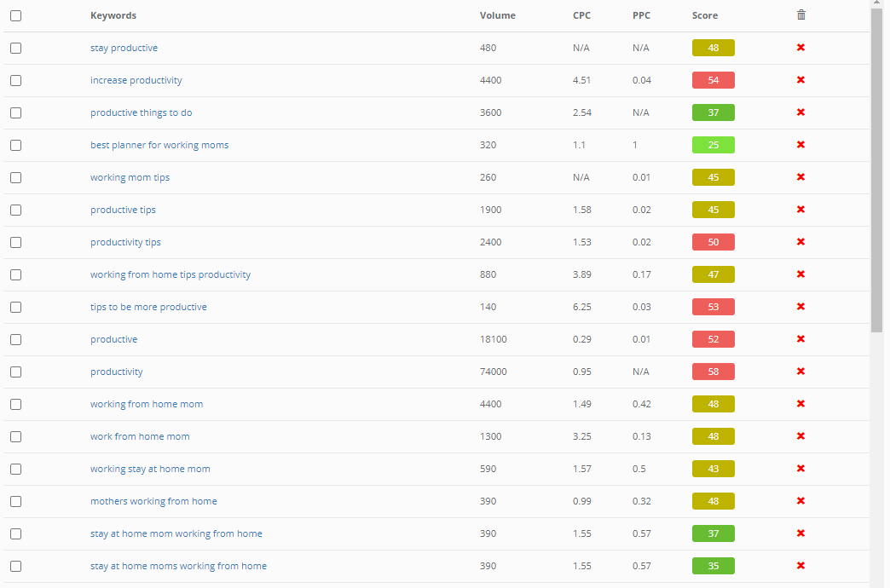Click the 6.25 CPC value
The height and width of the screenshot is (588, 890).
[581, 307]
